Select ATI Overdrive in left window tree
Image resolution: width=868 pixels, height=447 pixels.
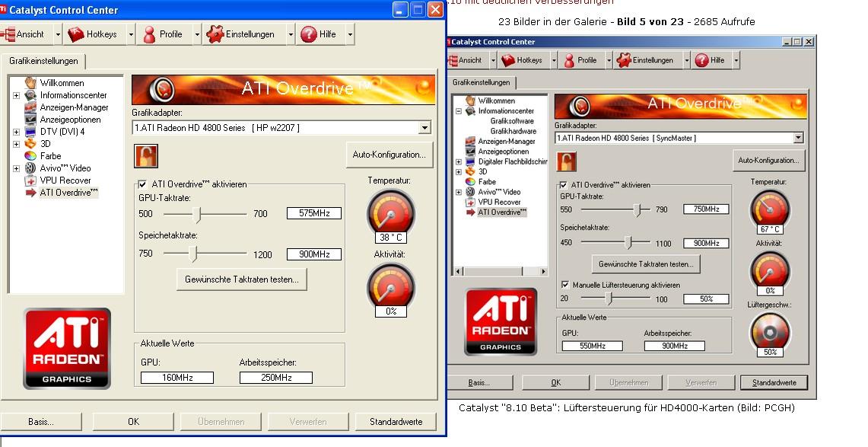point(68,193)
